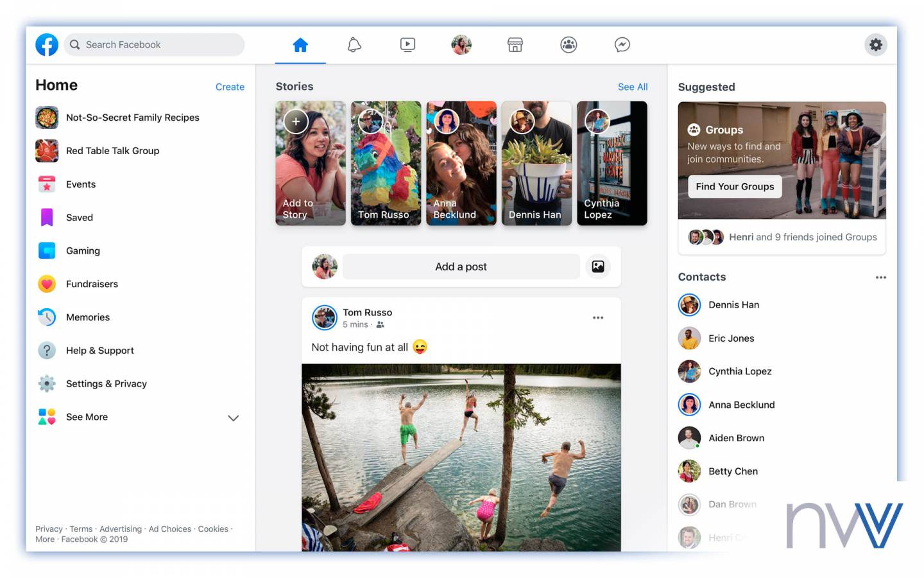This screenshot has width=924, height=578.
Task: Click the Search Facebook field
Action: [154, 44]
